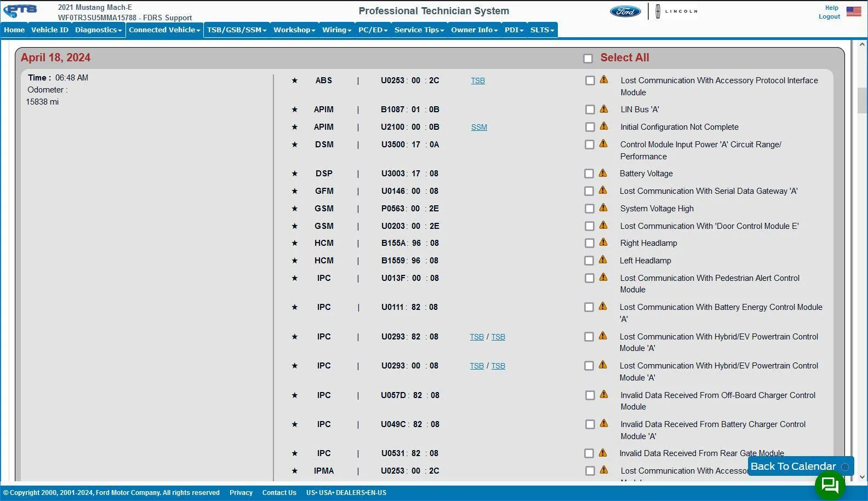Click warning icon beside Right Headlamp
The width and height of the screenshot is (868, 501).
pyautogui.click(x=603, y=243)
